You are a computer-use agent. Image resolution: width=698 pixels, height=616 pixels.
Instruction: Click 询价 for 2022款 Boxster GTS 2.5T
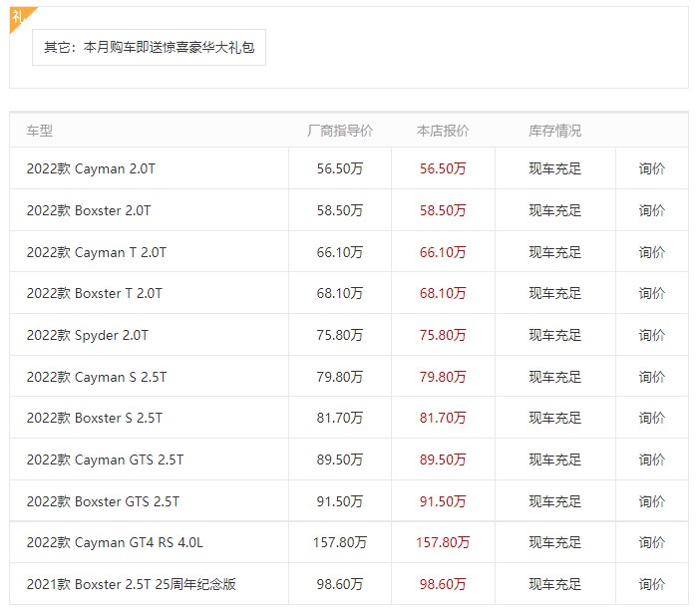click(x=652, y=501)
